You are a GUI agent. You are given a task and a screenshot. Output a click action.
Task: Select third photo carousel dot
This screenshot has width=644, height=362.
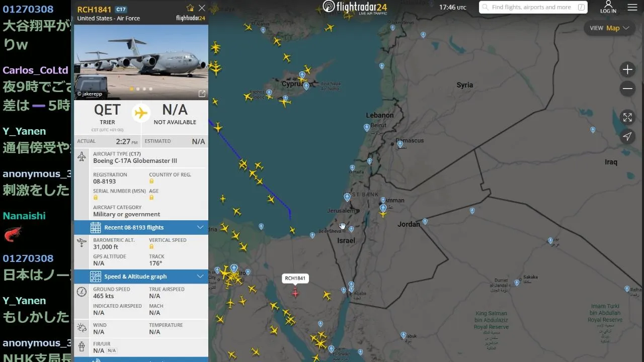coord(144,89)
